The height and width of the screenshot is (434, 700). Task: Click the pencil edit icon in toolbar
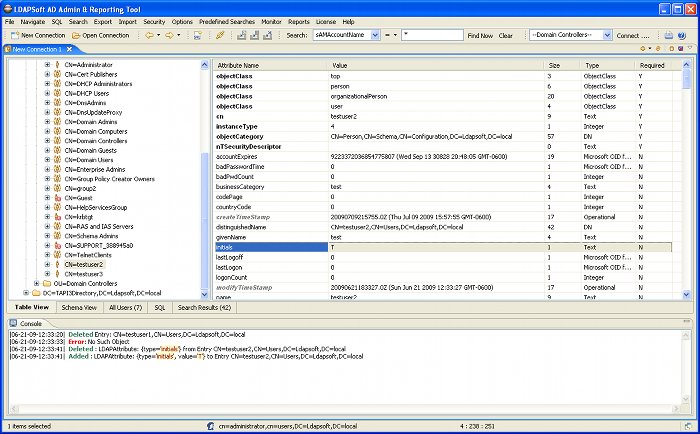click(220, 35)
